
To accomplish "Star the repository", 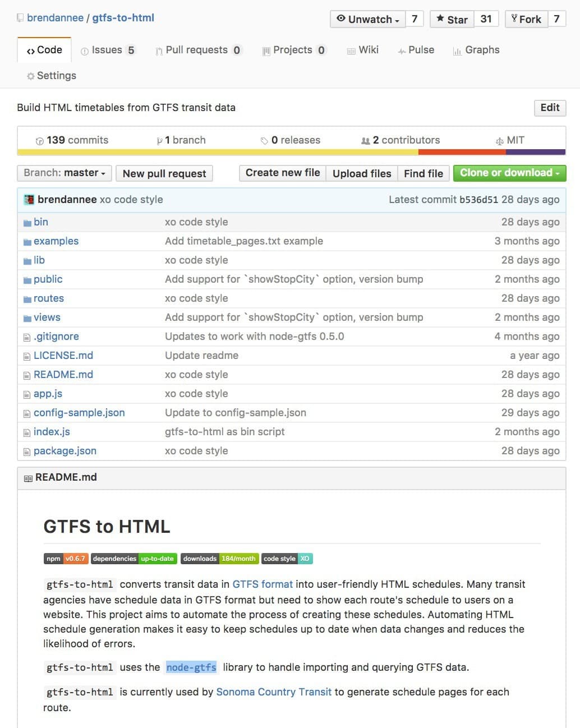I will pos(452,19).
